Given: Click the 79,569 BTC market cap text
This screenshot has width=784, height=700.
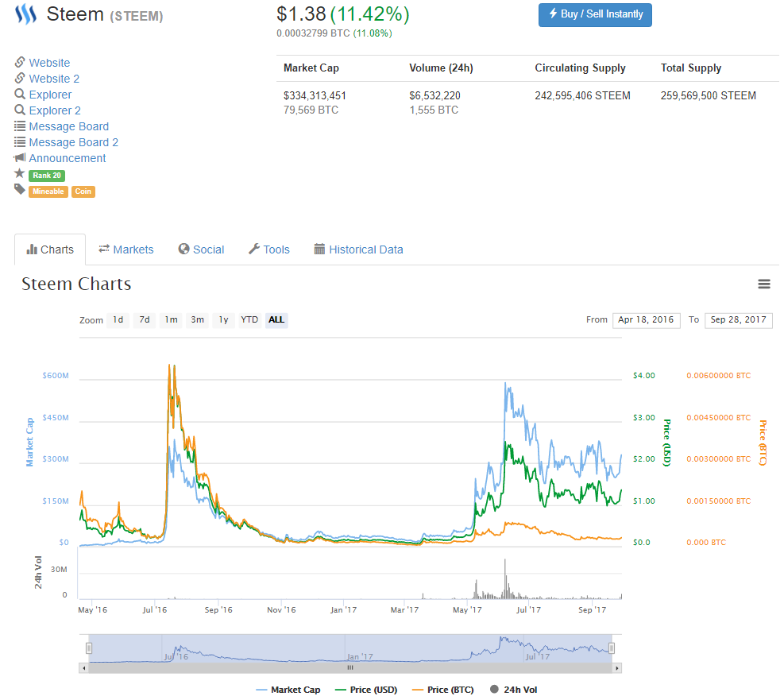Looking at the screenshot, I should [311, 110].
